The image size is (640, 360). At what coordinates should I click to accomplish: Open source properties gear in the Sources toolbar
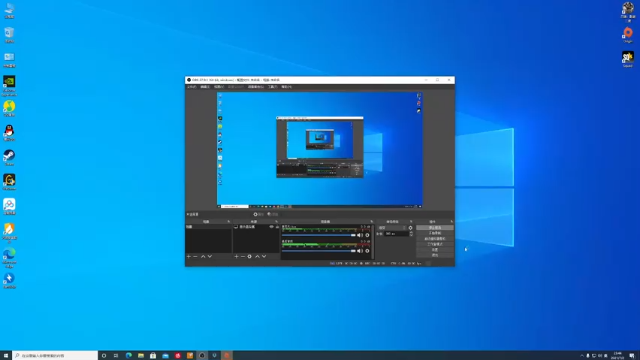coord(249,256)
